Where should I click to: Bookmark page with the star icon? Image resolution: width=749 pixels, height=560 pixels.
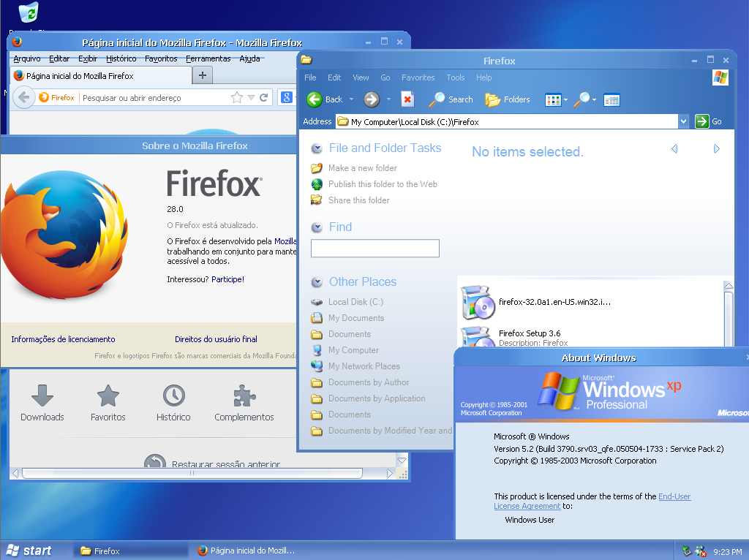(x=236, y=97)
